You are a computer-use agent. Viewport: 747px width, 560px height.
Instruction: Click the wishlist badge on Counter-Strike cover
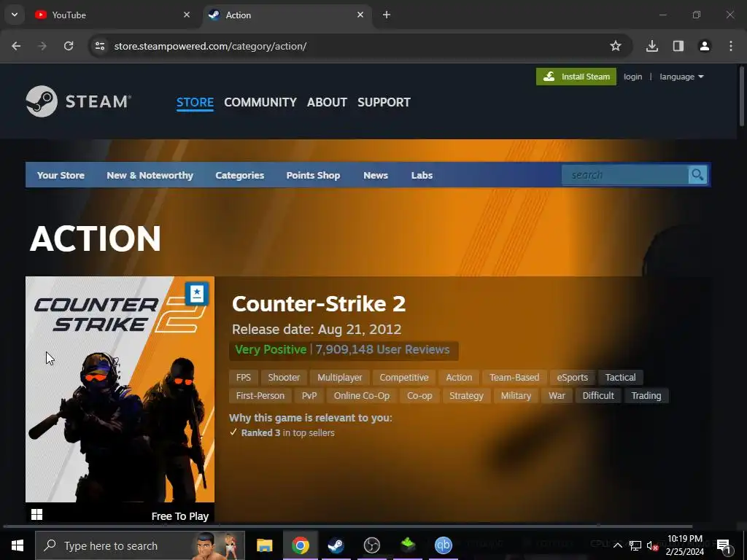[x=197, y=294]
